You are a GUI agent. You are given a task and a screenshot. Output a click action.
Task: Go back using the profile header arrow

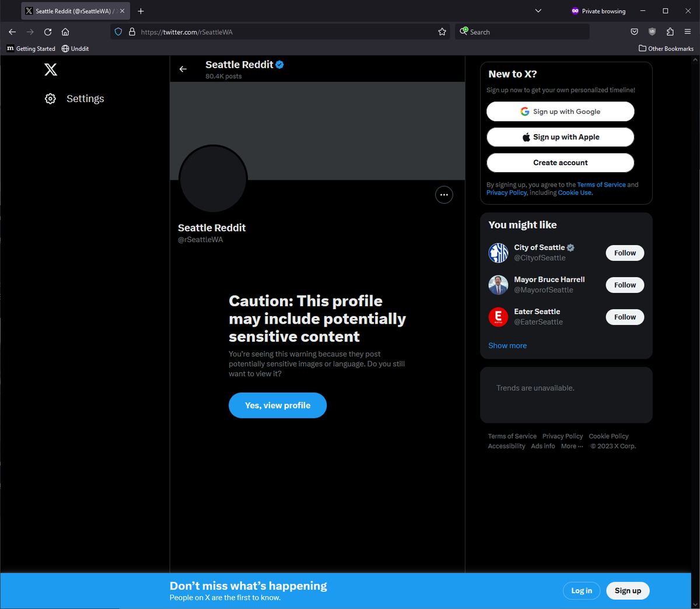coord(183,69)
